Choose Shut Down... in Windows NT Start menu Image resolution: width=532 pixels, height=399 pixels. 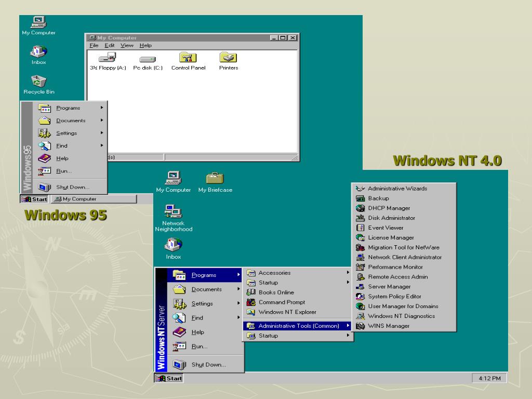[205, 364]
